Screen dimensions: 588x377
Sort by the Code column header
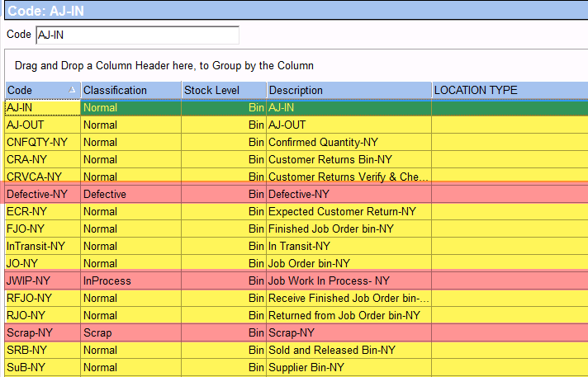[x=41, y=90]
